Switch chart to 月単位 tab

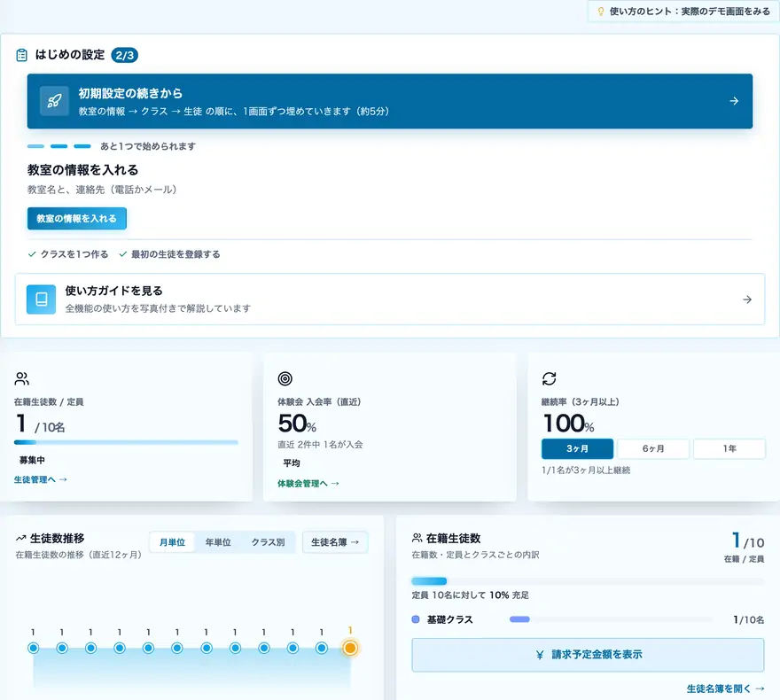tap(172, 542)
